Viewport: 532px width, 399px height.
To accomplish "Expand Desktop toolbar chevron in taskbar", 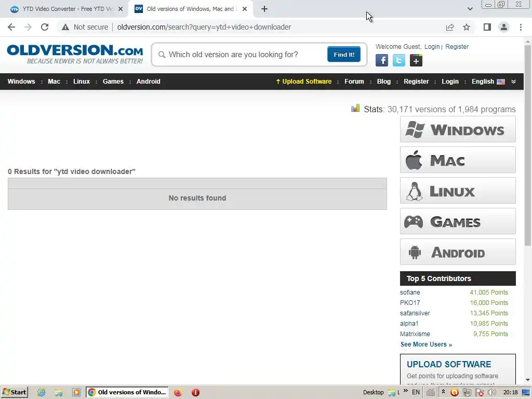I will pyautogui.click(x=405, y=391).
